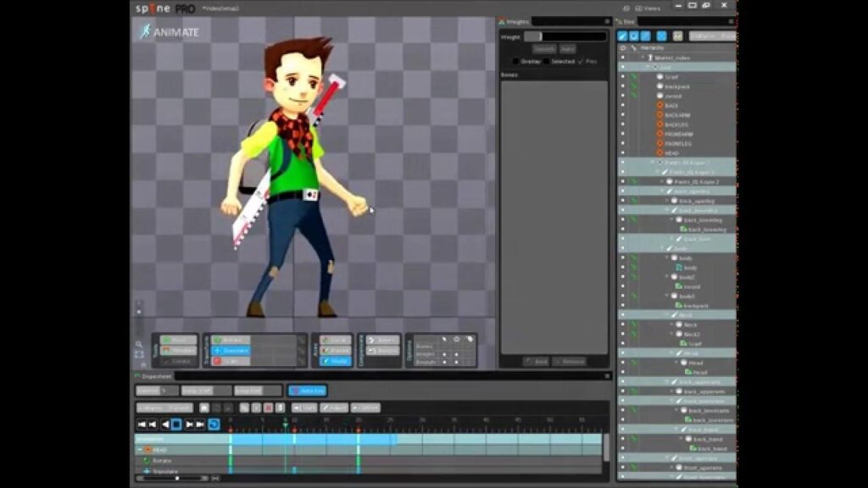The image size is (868, 488).
Task: Switch to the Weights panel tab
Action: [x=514, y=21]
